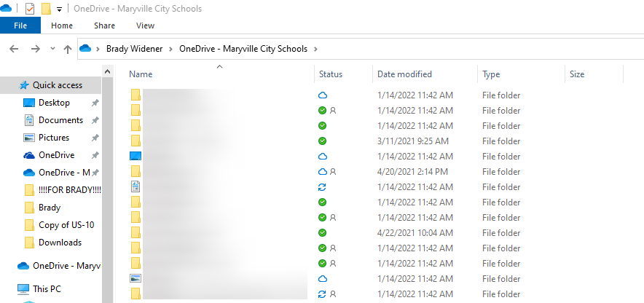This screenshot has height=303, width=644.
Task: Click OneDrive - Maryville City Schools breadcrumb
Action: pyautogui.click(x=243, y=49)
